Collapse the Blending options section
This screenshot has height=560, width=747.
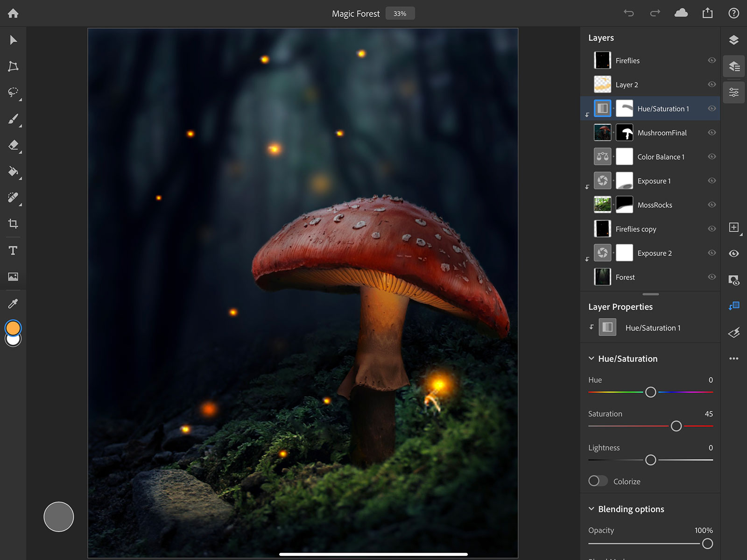click(591, 509)
